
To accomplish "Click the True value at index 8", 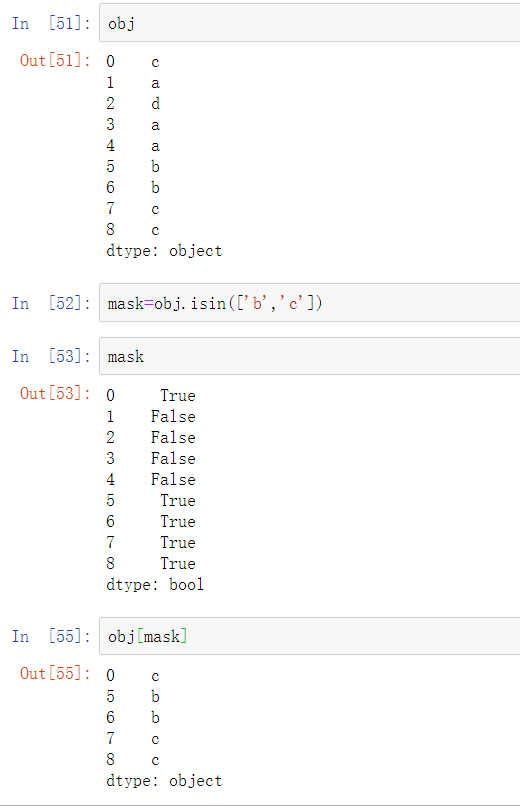I will click(x=178, y=563).
